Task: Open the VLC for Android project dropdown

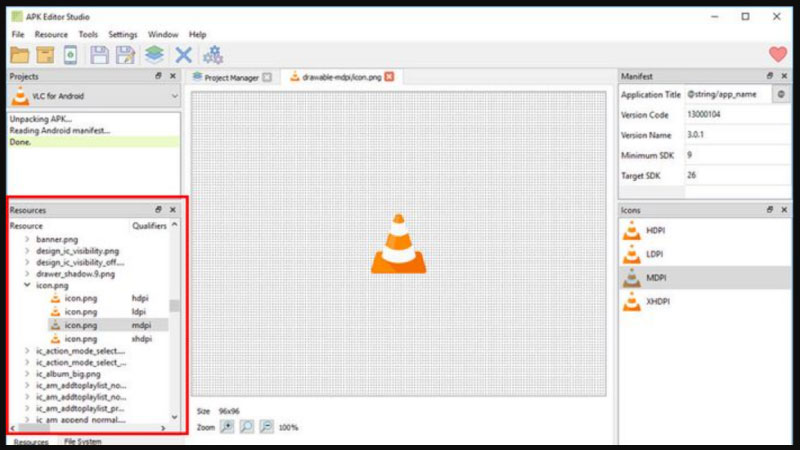Action: point(95,96)
